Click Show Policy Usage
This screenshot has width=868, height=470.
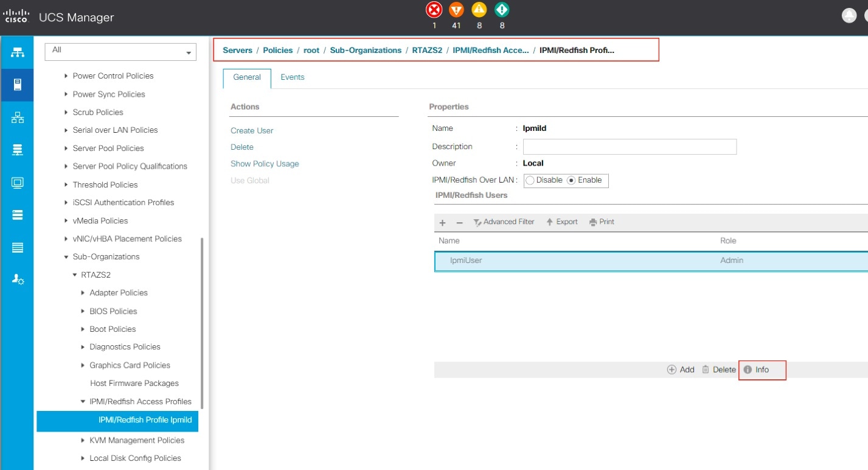tap(265, 164)
